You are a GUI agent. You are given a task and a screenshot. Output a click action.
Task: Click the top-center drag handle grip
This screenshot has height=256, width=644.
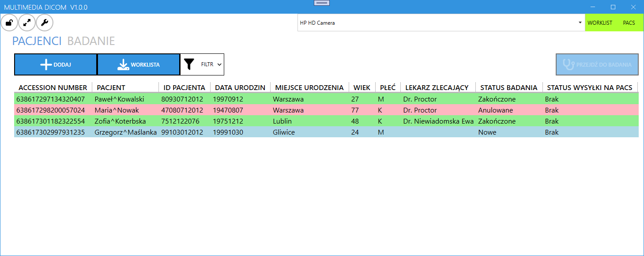[x=322, y=3]
